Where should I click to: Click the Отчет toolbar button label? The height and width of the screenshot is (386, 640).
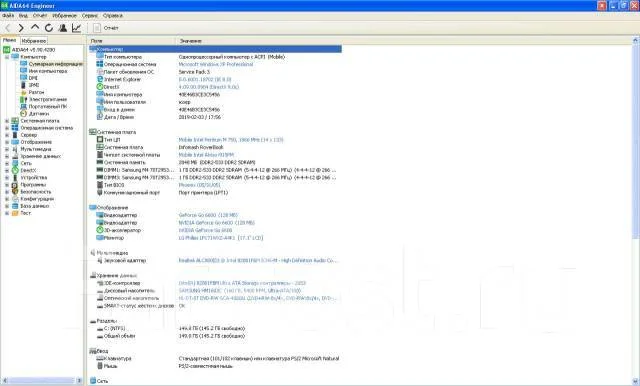point(111,28)
